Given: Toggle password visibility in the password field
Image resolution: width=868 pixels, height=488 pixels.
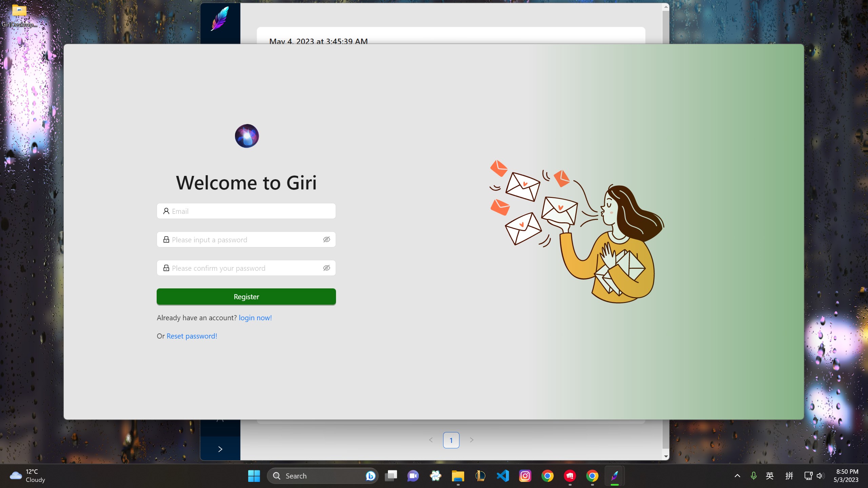Looking at the screenshot, I should tap(326, 240).
